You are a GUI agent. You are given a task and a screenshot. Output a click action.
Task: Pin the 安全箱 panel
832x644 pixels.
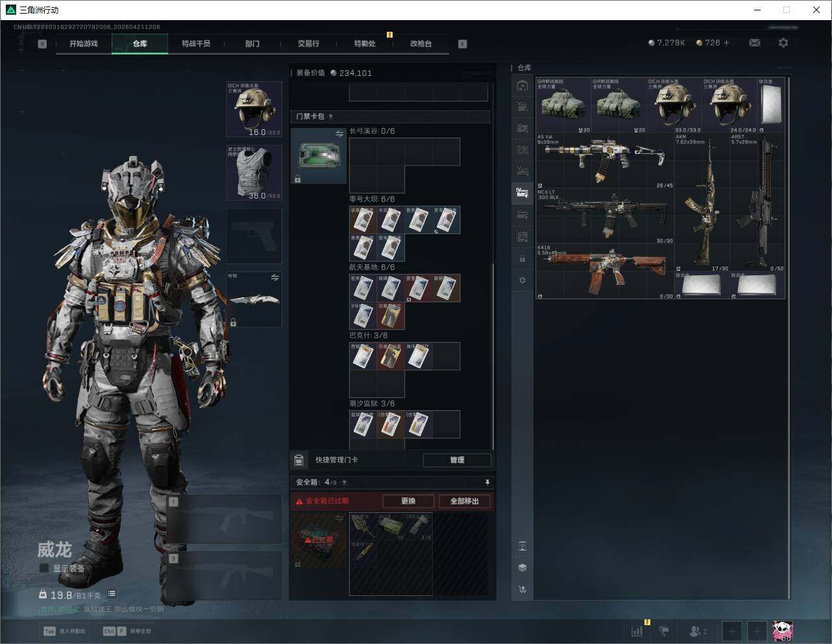click(x=487, y=482)
